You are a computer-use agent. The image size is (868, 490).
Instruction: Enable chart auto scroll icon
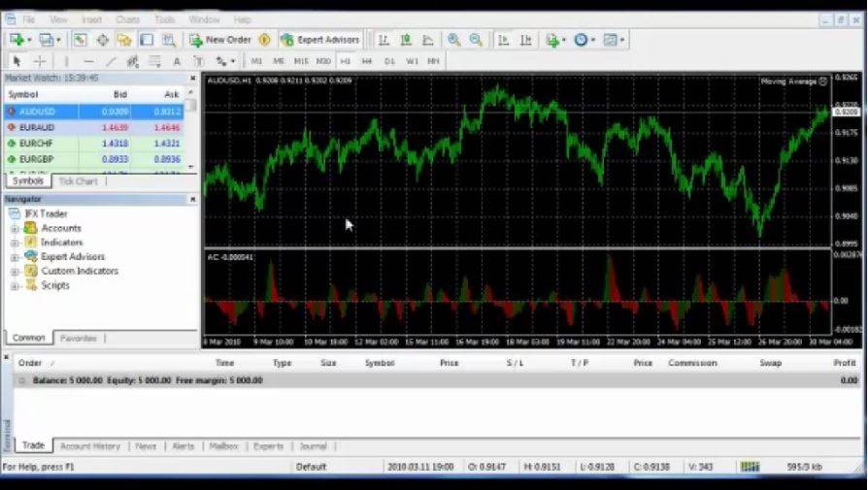click(503, 40)
